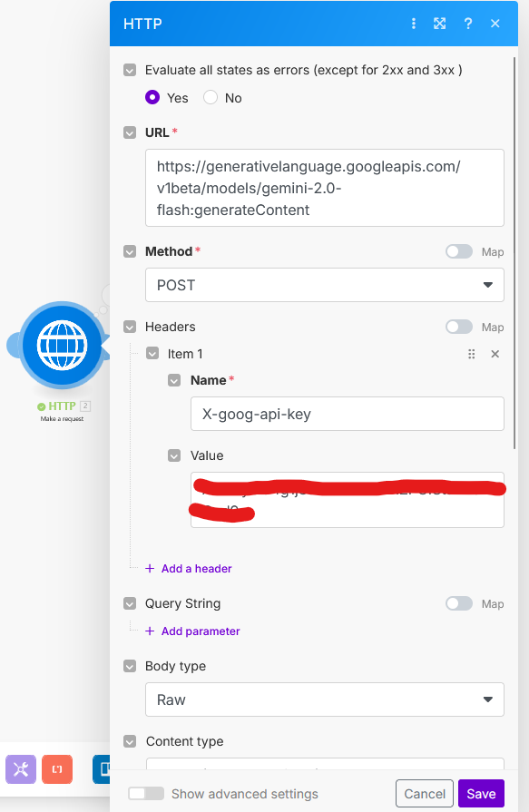Collapse the Content type chevron

pos(130,741)
